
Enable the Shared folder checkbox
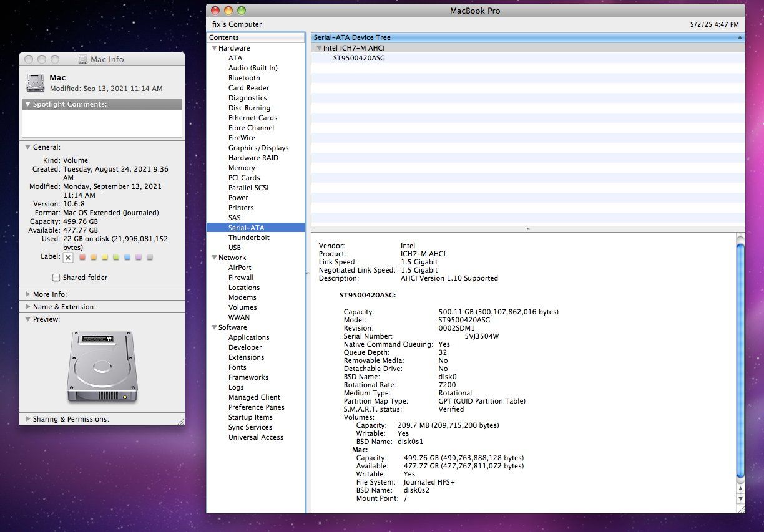[56, 278]
